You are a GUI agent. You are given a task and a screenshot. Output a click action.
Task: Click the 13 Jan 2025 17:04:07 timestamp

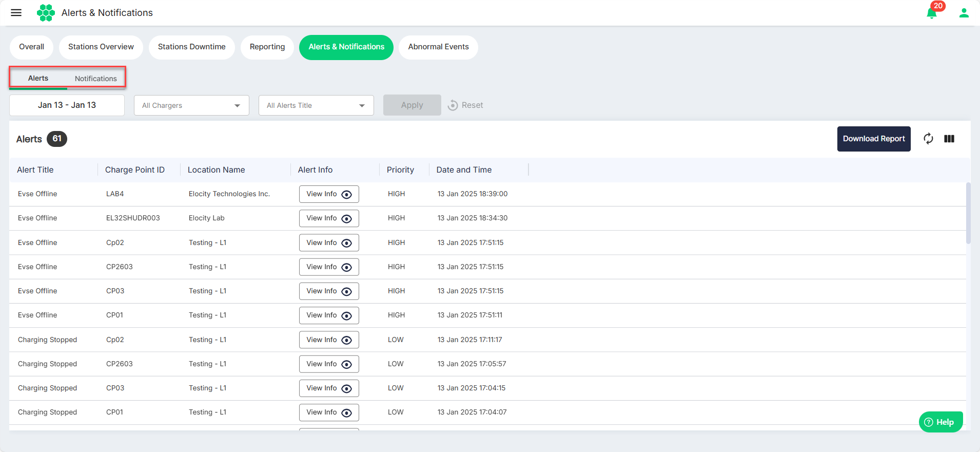click(472, 412)
